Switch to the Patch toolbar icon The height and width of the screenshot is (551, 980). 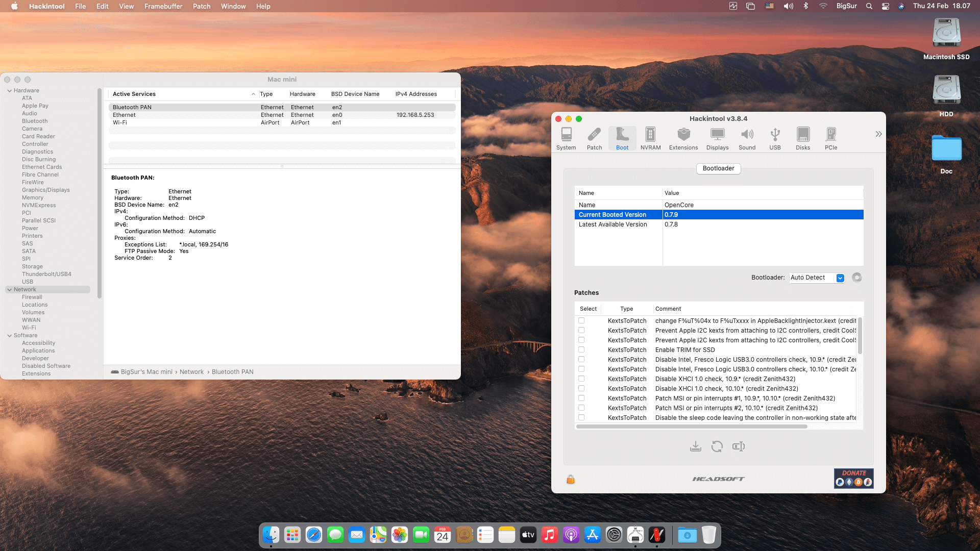[594, 138]
